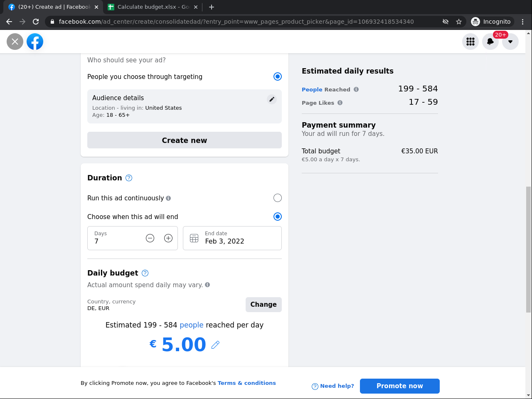Increase days with plus button
This screenshot has height=399, width=532.
[168, 238]
